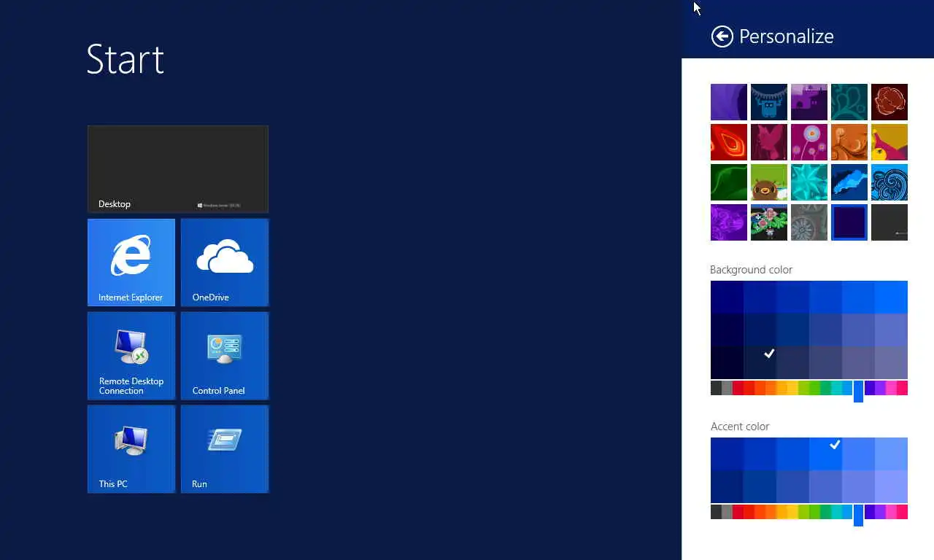Open the OneDrive tile
Viewport: 934px width, 560px height.
pyautogui.click(x=225, y=262)
